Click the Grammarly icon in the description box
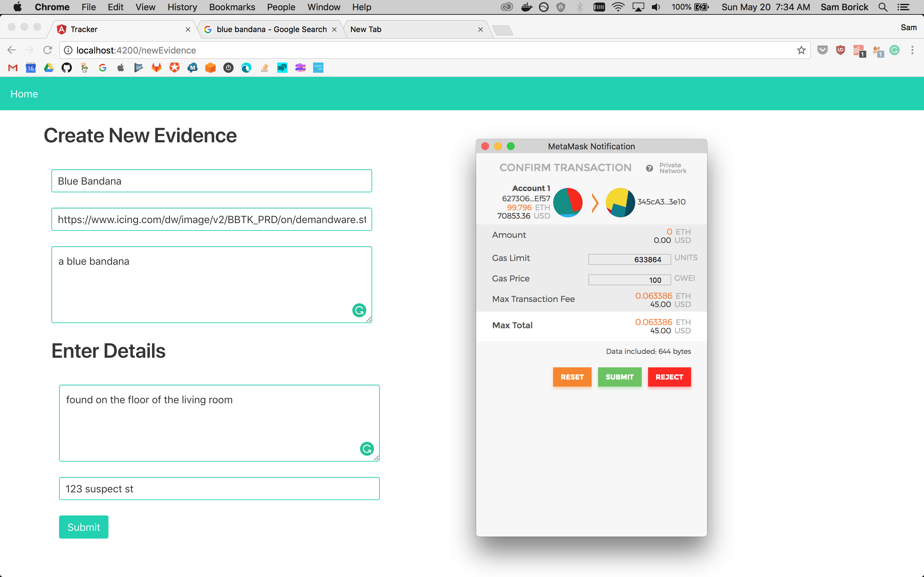This screenshot has width=924, height=577. point(359,310)
